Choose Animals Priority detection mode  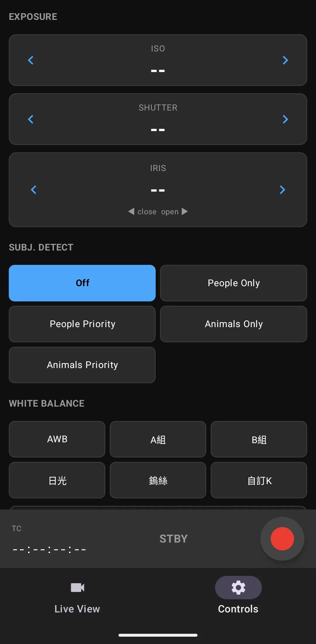82,365
